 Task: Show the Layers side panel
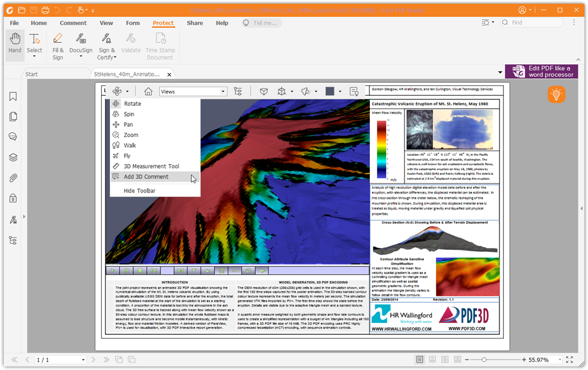(x=13, y=158)
